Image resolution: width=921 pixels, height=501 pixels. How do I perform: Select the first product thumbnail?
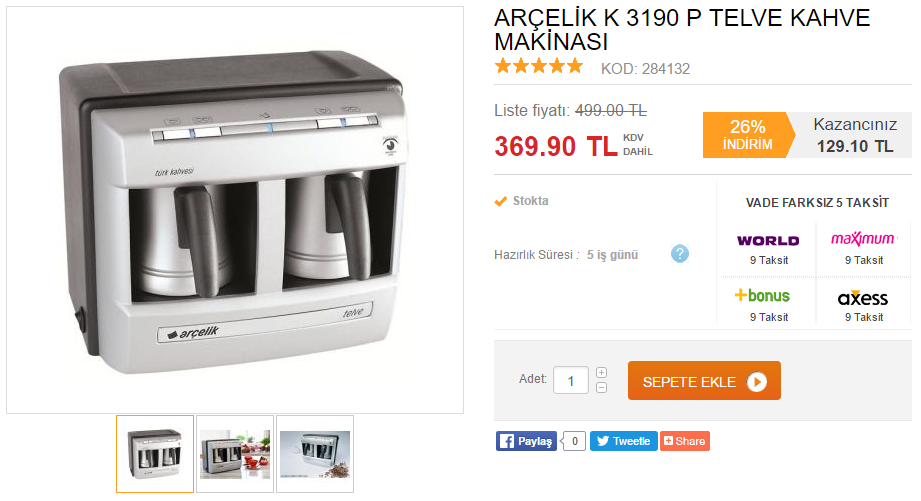(x=154, y=454)
